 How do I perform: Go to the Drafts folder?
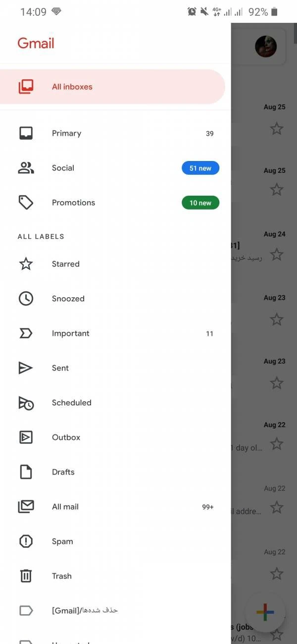click(x=63, y=472)
